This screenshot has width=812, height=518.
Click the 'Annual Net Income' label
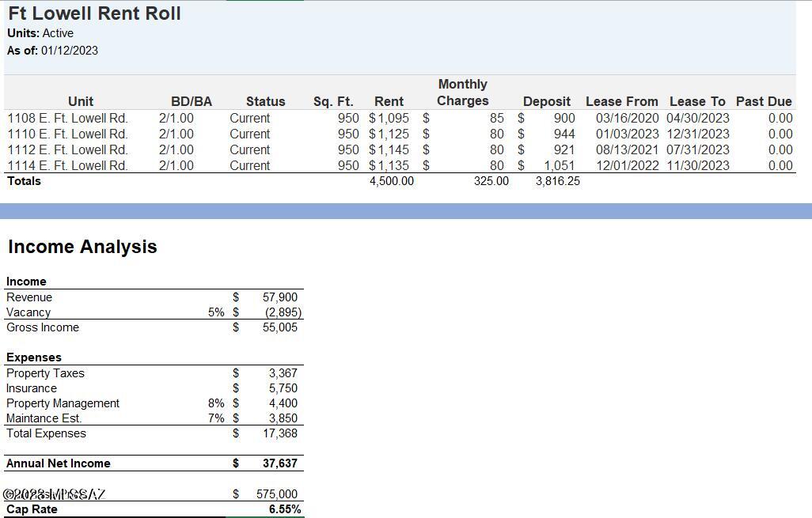tap(59, 463)
